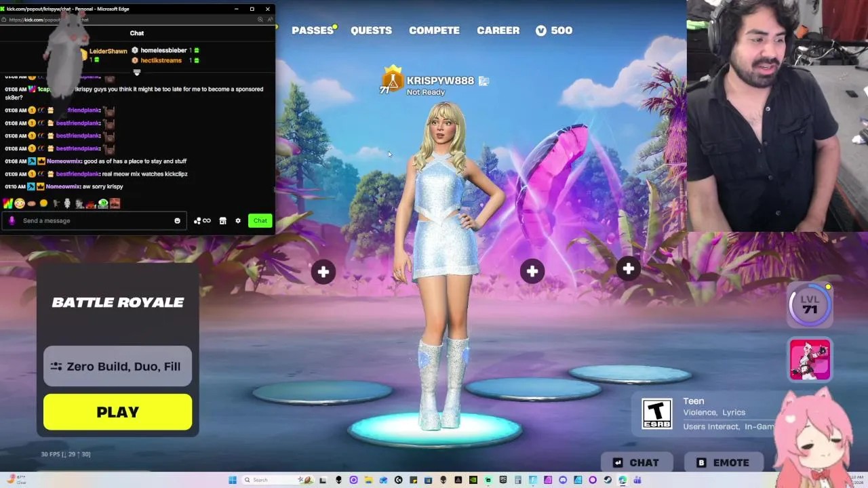Open the LVL 71 progress ring
Screen dimensions: 868x488
click(810, 304)
